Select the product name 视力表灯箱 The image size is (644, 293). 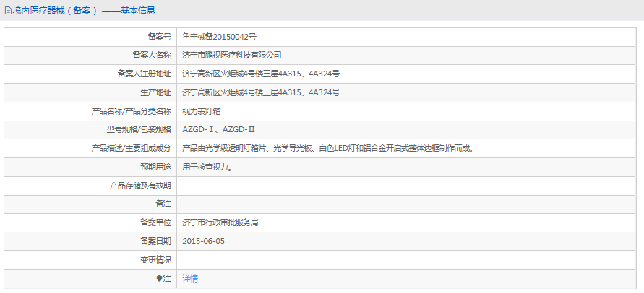coord(201,111)
